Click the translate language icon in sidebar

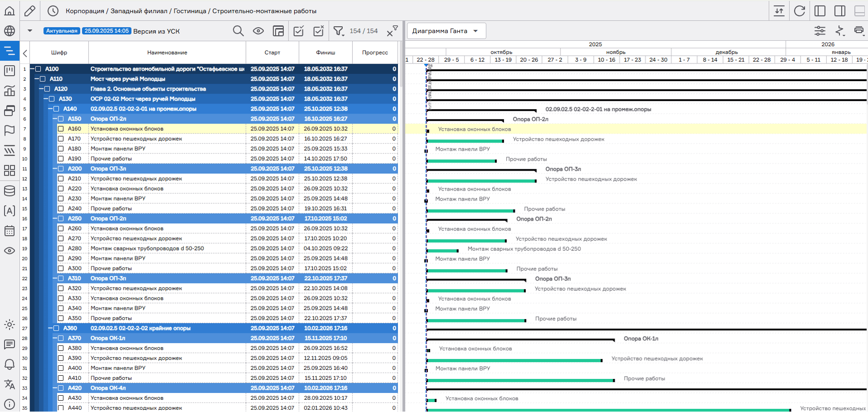pos(10,384)
